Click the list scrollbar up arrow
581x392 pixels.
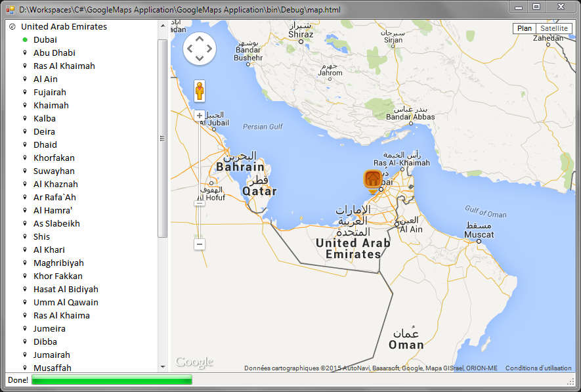click(163, 26)
